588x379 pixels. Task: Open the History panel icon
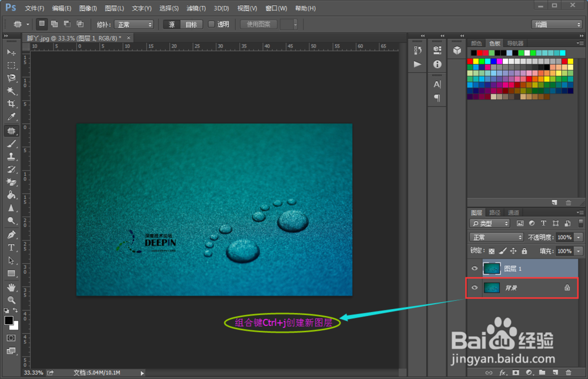pyautogui.click(x=417, y=50)
